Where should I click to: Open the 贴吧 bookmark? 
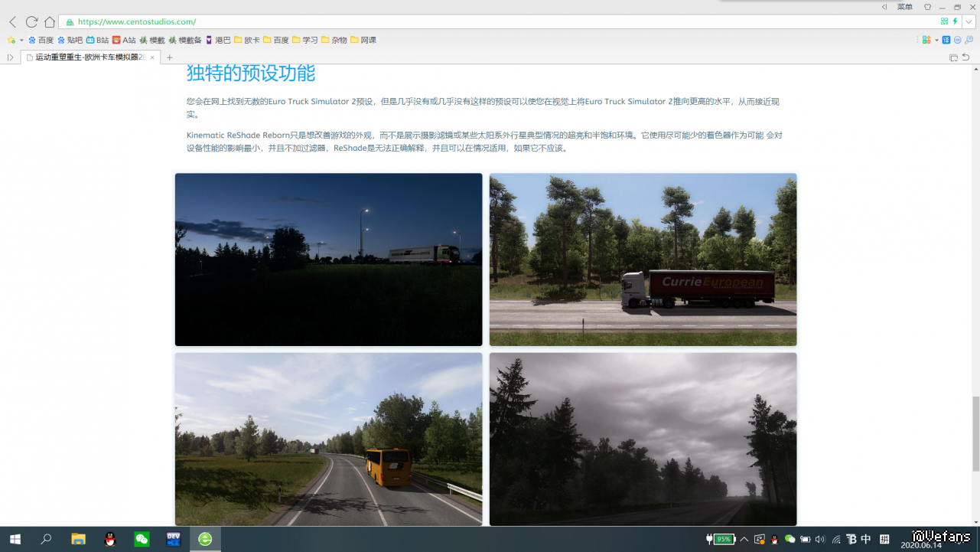70,40
